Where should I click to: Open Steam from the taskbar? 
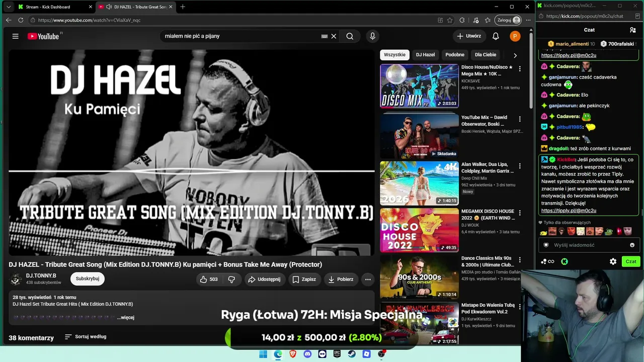[x=352, y=354]
